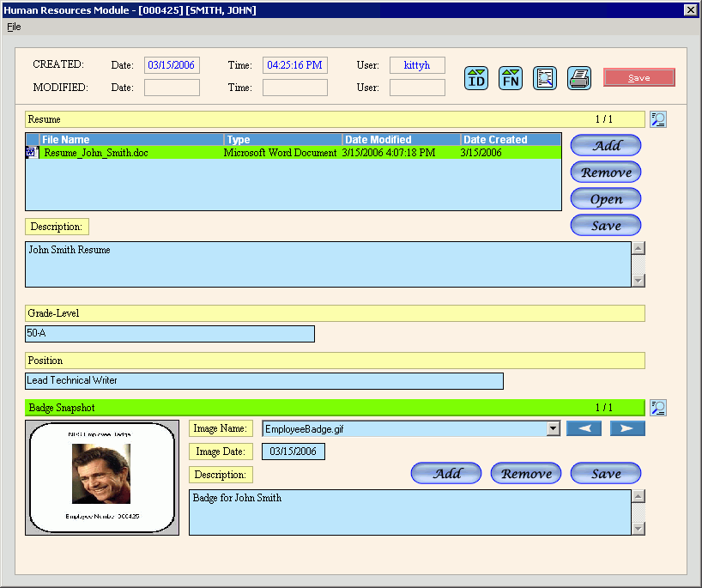Click the Position text field

[x=263, y=380]
